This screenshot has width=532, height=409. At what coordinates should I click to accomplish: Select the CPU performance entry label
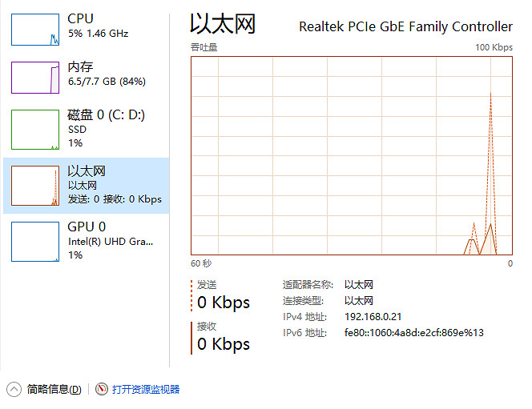(80, 18)
